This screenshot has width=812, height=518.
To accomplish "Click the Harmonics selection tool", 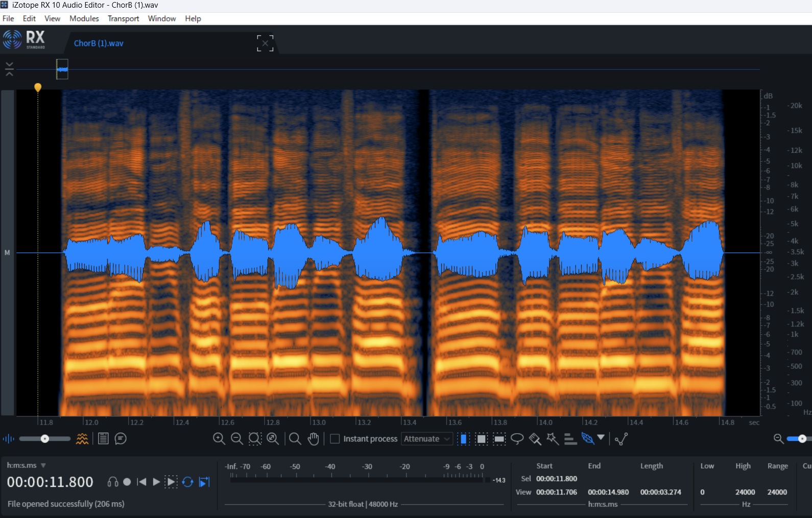I will tap(570, 439).
